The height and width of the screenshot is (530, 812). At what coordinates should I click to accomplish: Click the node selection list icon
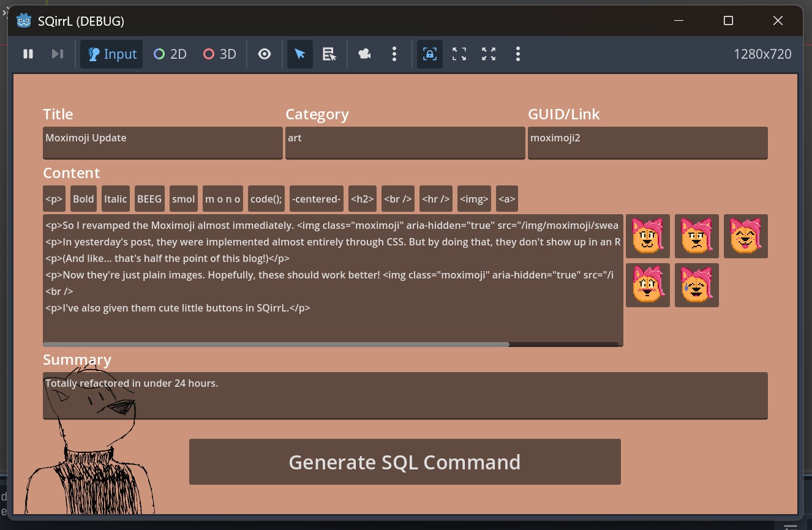329,54
